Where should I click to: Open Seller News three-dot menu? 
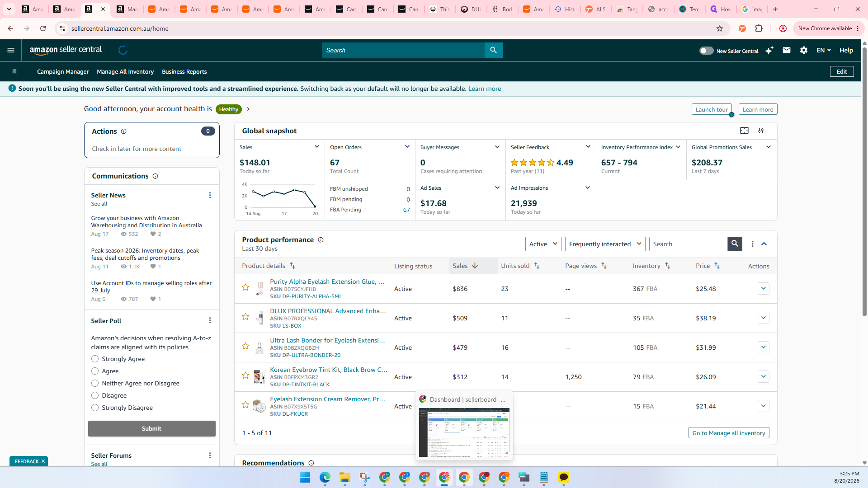(210, 195)
